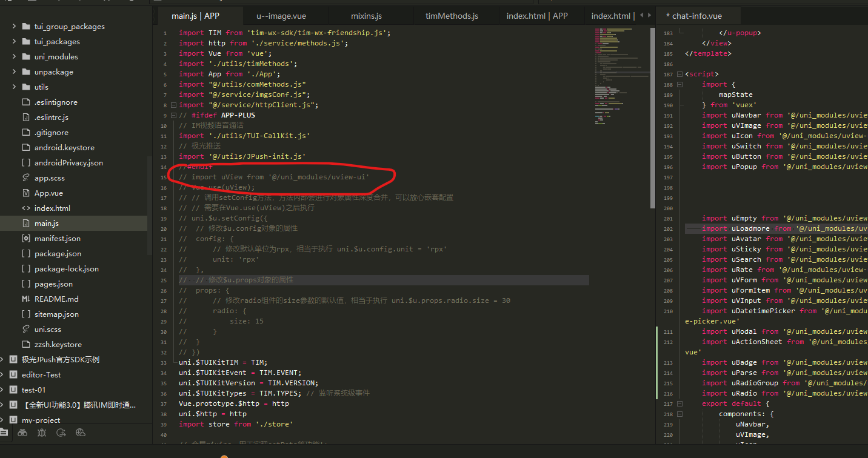This screenshot has width=868, height=458.
Task: Click the sync refresh icon in bottom bar
Action: 61,433
